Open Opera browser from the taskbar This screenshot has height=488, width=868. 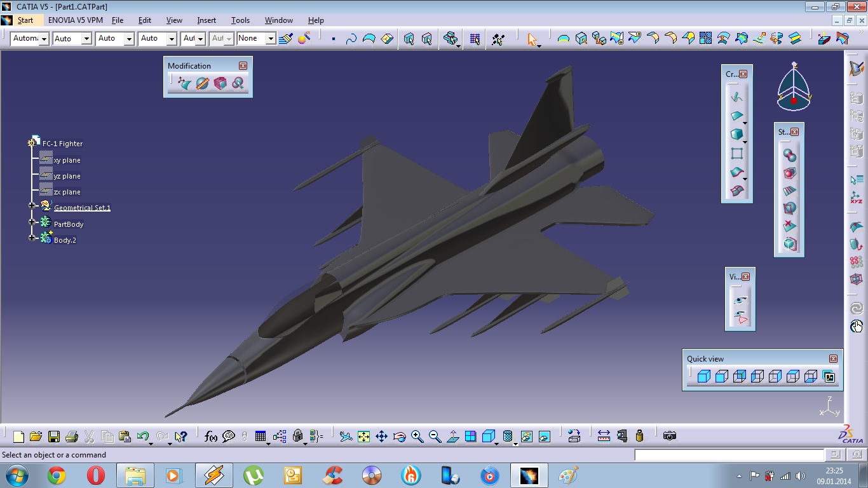(x=96, y=475)
